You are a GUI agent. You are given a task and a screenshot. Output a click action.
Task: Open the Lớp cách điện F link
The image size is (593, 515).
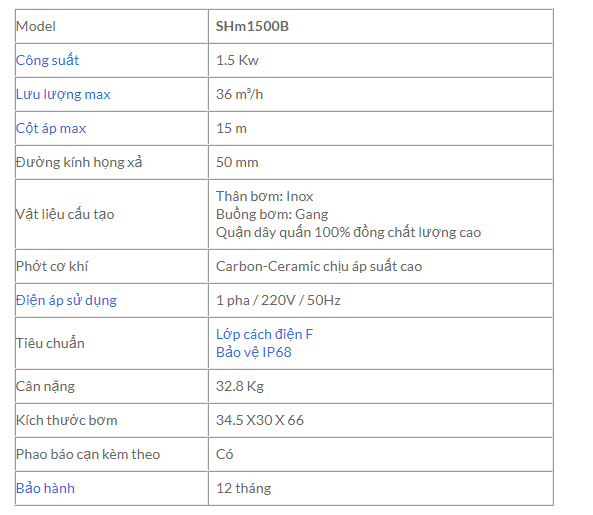tap(264, 334)
